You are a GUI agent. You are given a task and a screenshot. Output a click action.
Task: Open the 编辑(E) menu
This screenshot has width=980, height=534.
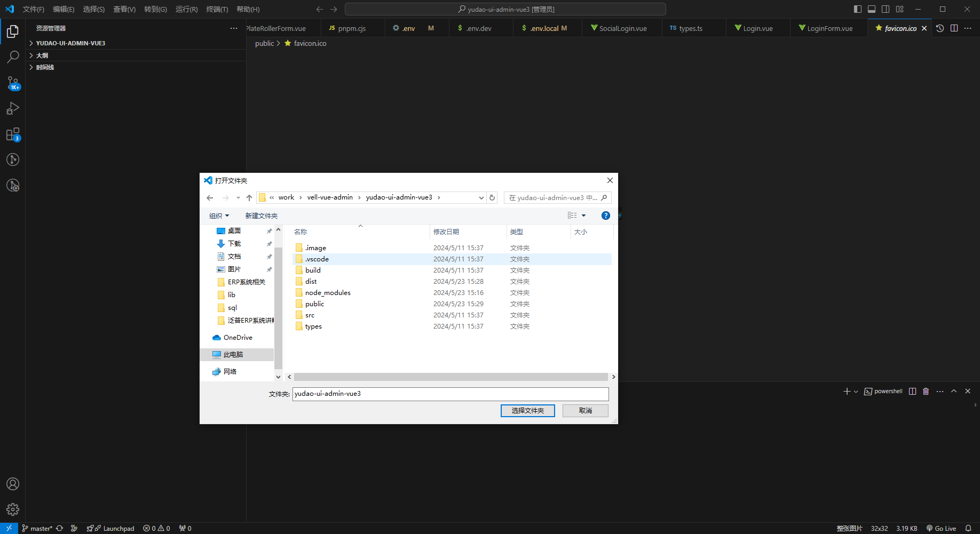64,9
